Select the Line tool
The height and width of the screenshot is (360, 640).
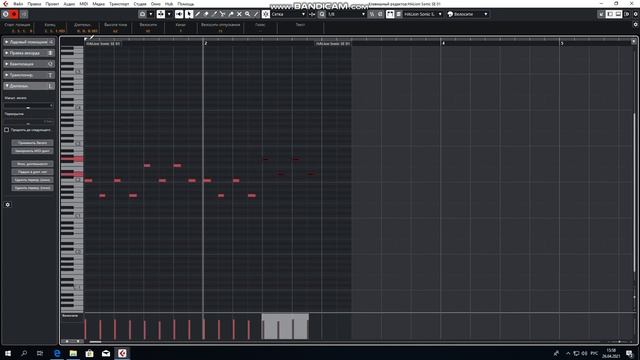tap(256, 14)
